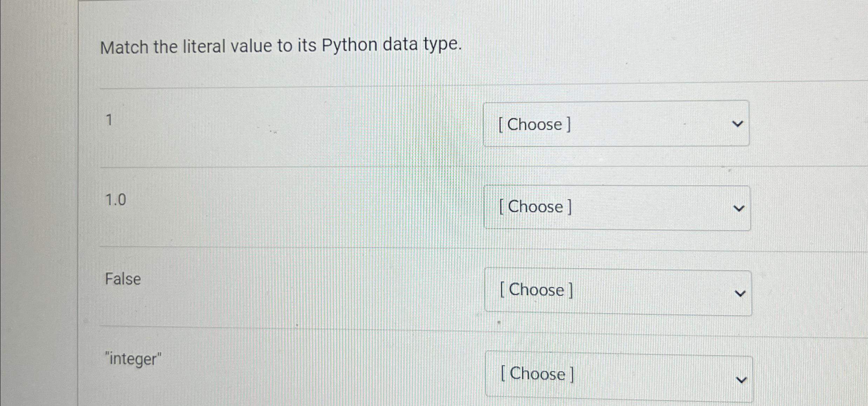This screenshot has width=868, height=406.
Task: Open the dropdown next to literal value 1
Action: pos(615,124)
